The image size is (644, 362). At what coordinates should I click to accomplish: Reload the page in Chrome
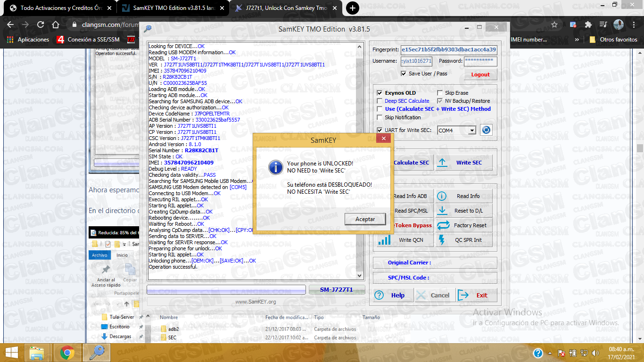click(x=41, y=25)
